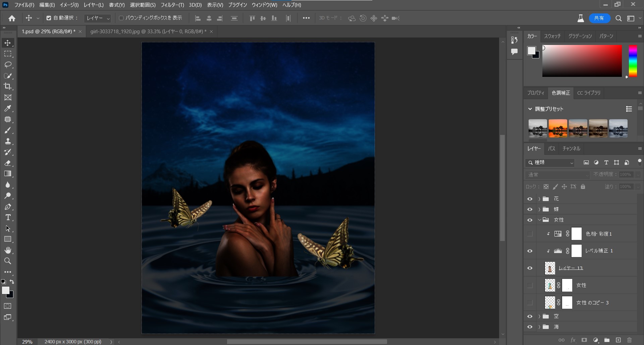Open layer style fx menu
644x345 pixels.
click(573, 340)
